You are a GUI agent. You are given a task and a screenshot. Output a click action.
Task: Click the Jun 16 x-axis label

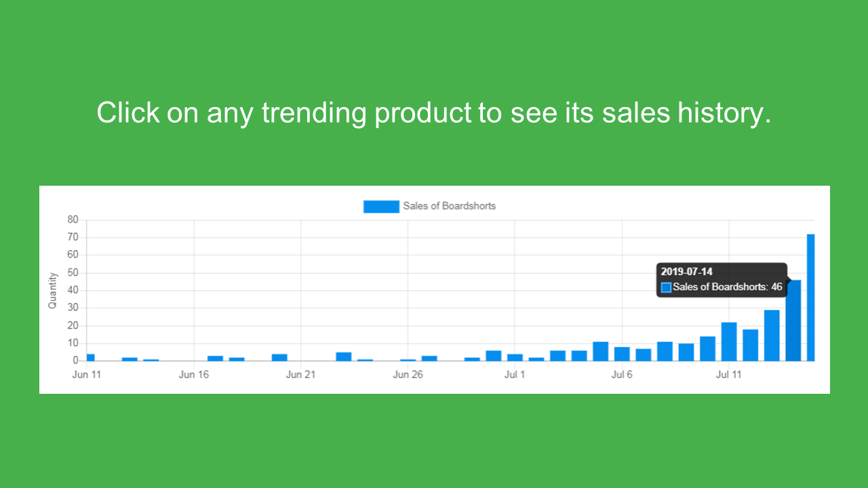pyautogui.click(x=194, y=375)
